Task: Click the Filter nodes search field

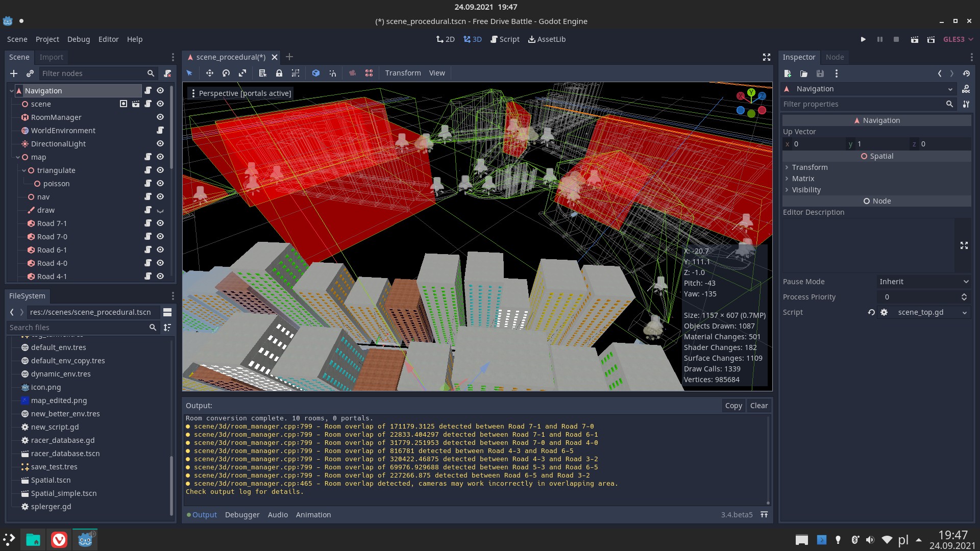Action: point(92,73)
